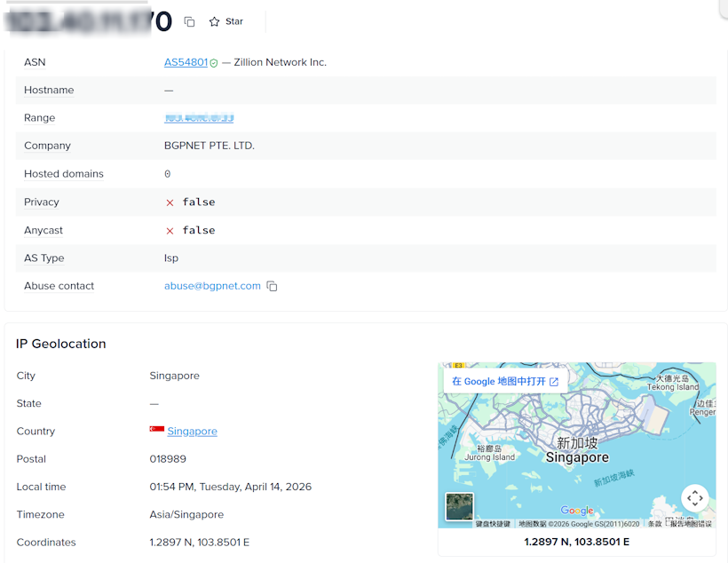
Task: Click the ASN field label
Action: pos(35,62)
